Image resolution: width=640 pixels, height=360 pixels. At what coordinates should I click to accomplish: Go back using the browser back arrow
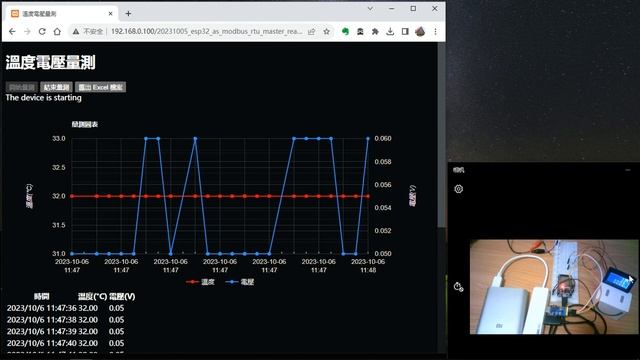(x=12, y=31)
